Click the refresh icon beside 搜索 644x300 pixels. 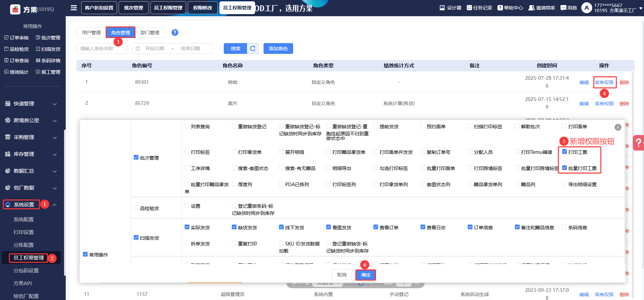253,48
